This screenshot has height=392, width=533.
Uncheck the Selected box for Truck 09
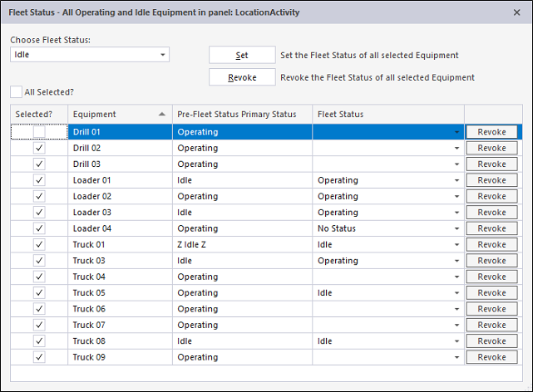tap(39, 357)
